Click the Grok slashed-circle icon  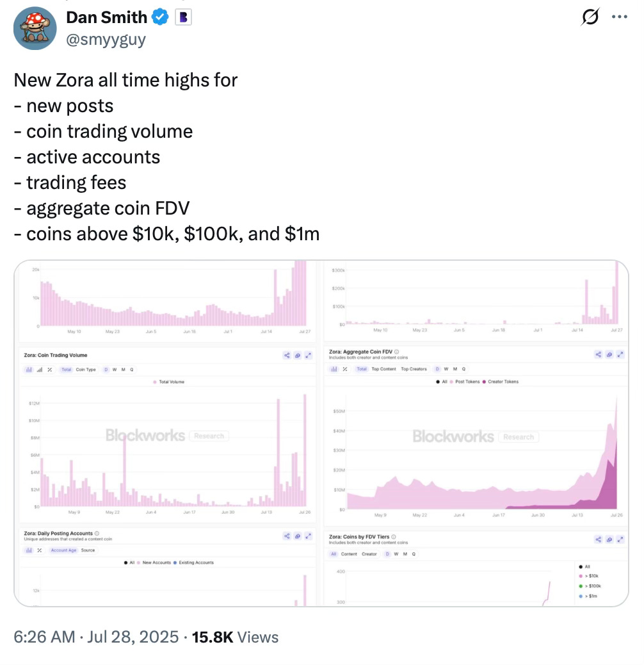[x=590, y=17]
